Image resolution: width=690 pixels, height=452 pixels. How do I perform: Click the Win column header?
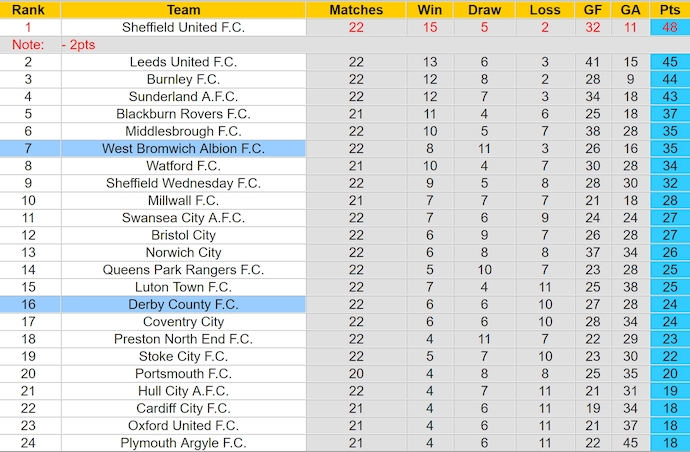[x=430, y=10]
